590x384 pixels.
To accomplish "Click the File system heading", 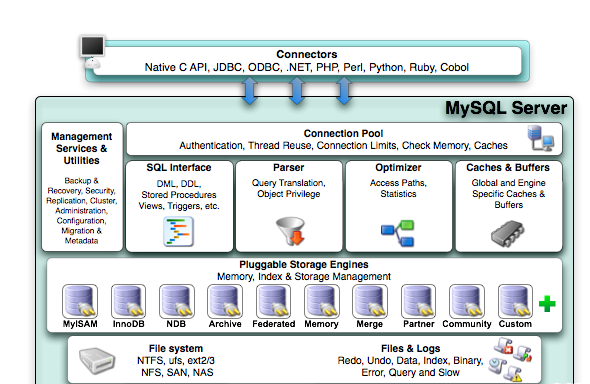I will click(176, 348).
